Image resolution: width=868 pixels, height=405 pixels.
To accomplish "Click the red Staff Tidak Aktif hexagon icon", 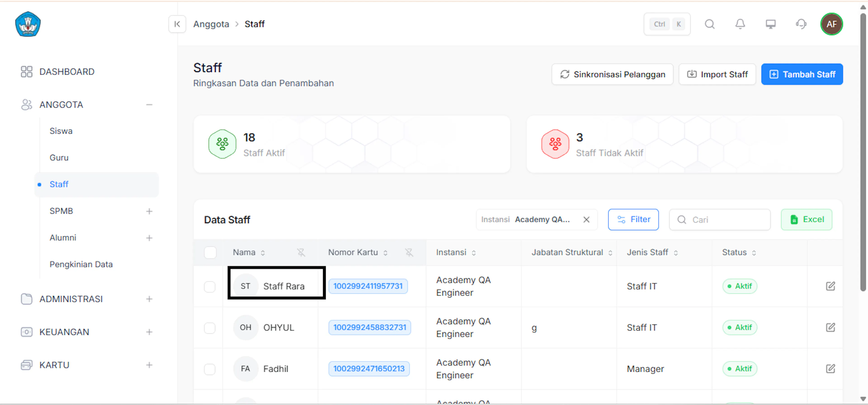I will tap(555, 144).
